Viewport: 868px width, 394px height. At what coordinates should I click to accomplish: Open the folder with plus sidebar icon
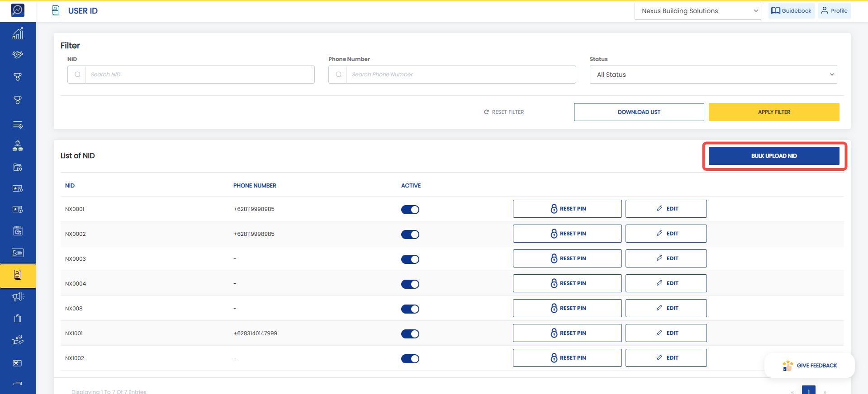click(18, 168)
